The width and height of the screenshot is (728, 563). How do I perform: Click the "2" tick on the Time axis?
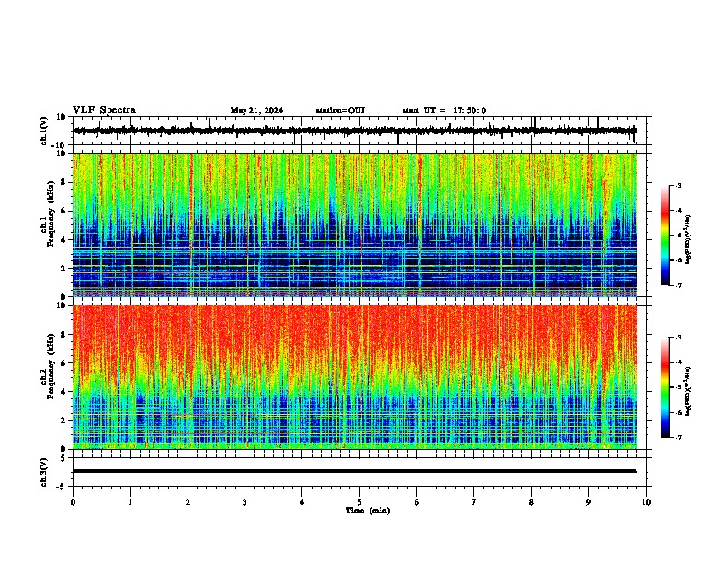tap(188, 502)
